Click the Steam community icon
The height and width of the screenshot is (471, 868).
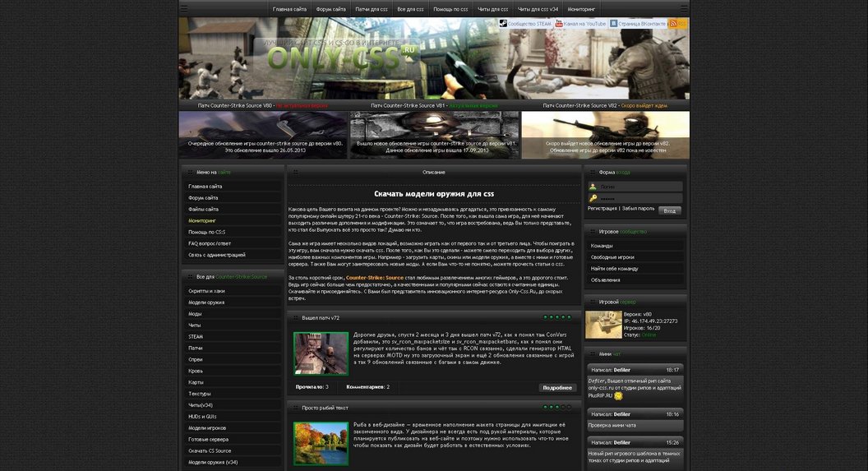point(503,23)
